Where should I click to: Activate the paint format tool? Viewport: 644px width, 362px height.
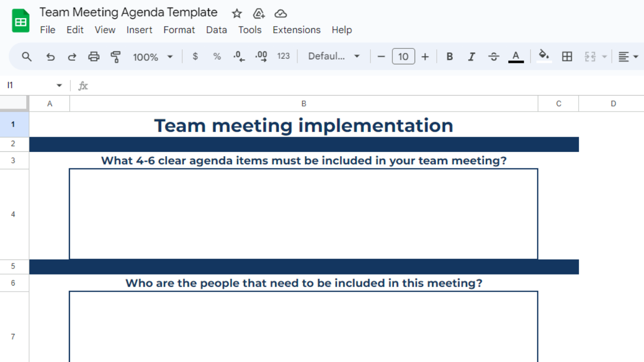116,57
